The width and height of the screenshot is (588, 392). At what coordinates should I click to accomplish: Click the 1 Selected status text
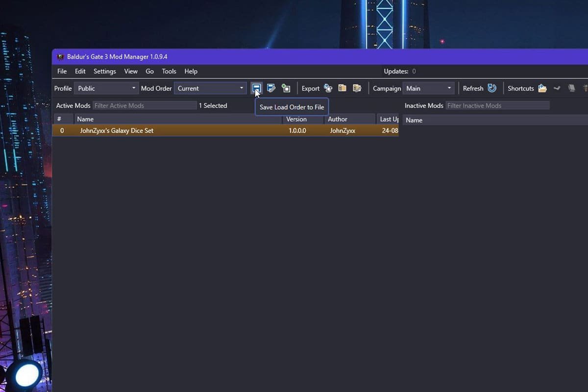pos(213,105)
